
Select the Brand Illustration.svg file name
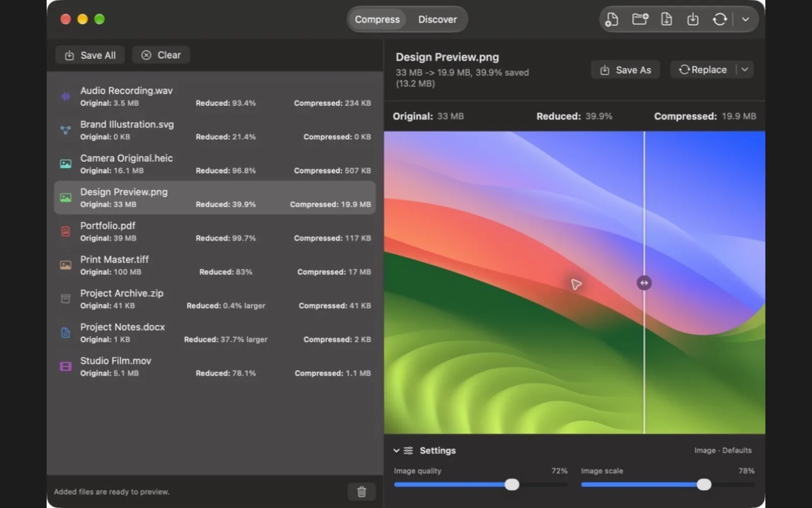pyautogui.click(x=127, y=124)
